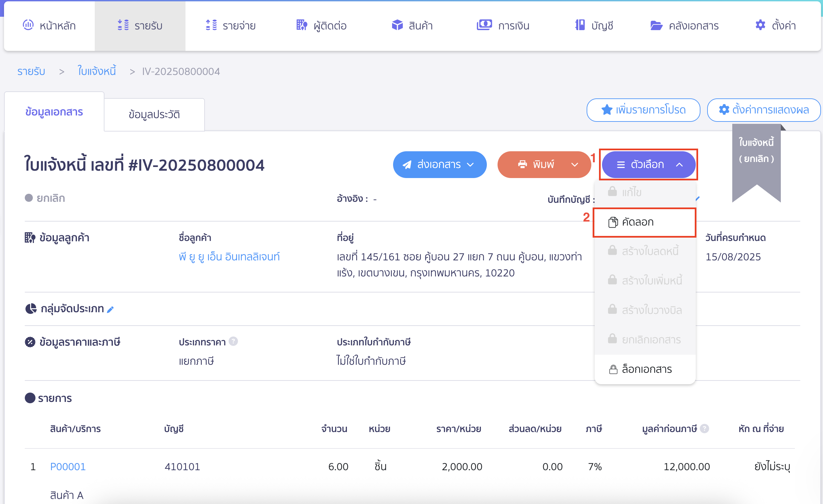The width and height of the screenshot is (823, 504).
Task: Click the ข้อมูลลูกค้า building icon
Action: [x=30, y=238]
